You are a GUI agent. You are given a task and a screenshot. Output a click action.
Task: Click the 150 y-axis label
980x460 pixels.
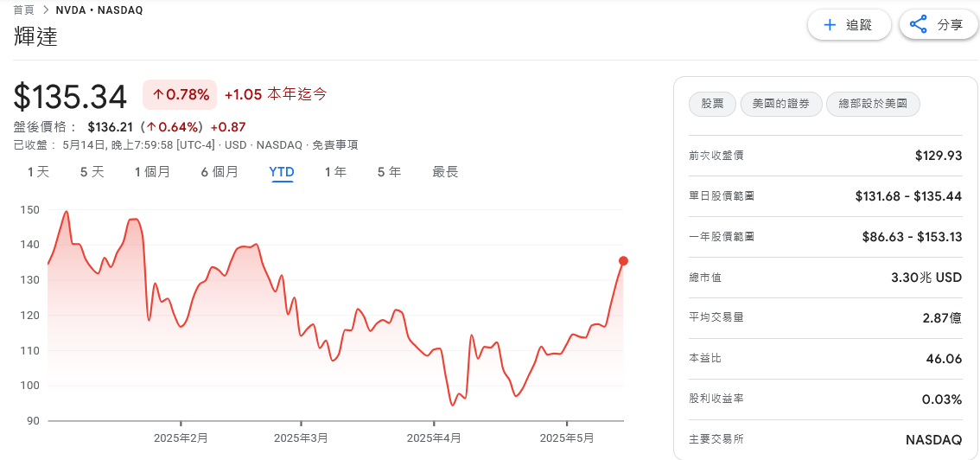[29, 210]
